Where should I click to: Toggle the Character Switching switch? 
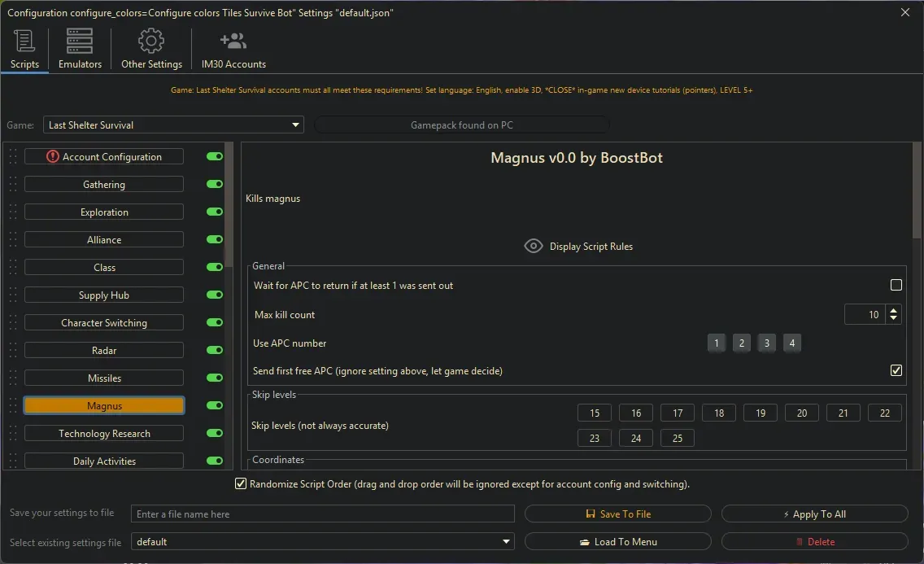pyautogui.click(x=215, y=322)
